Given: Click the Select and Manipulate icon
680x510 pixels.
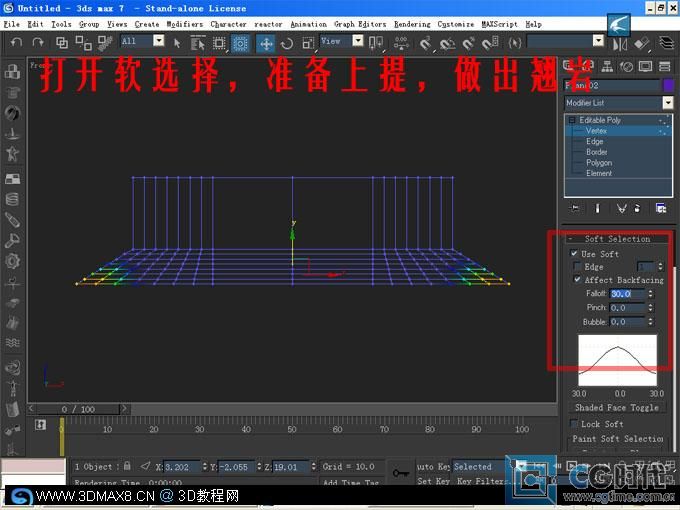Looking at the screenshot, I should [x=401, y=42].
